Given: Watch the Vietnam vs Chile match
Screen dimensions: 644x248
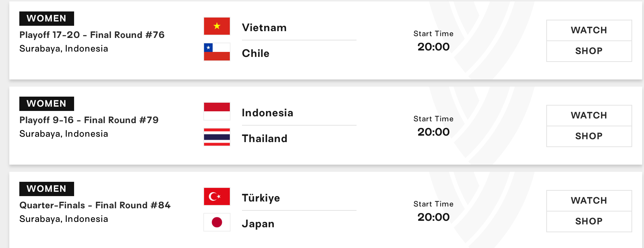Looking at the screenshot, I should coord(589,30).
